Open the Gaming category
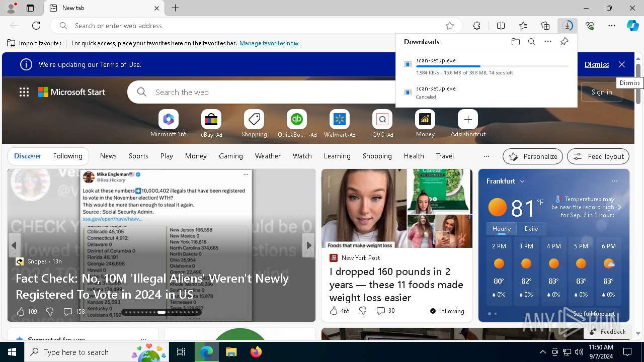 tap(231, 156)
